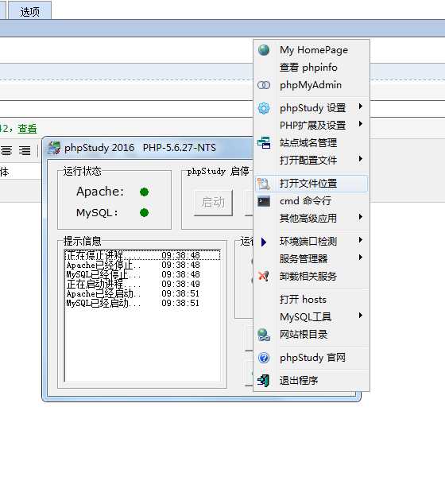445x504 pixels.
Task: Expand the phpStudy 设置 submenu arrow
Action: point(361,107)
